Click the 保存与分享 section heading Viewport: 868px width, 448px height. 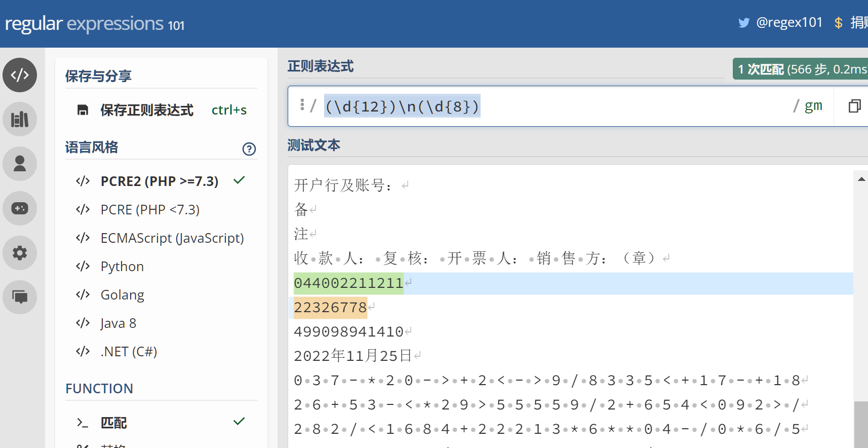(98, 76)
